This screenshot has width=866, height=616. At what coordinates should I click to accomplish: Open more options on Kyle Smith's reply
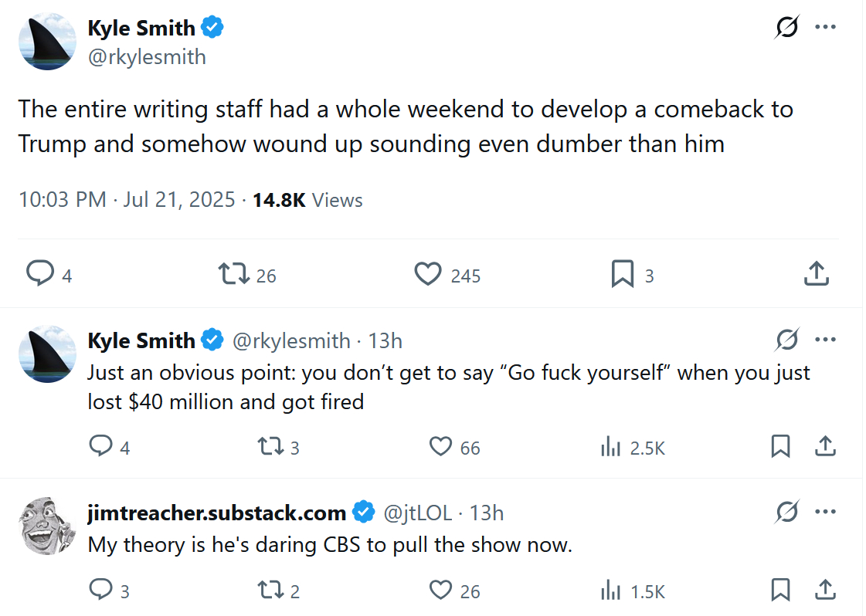click(x=825, y=340)
